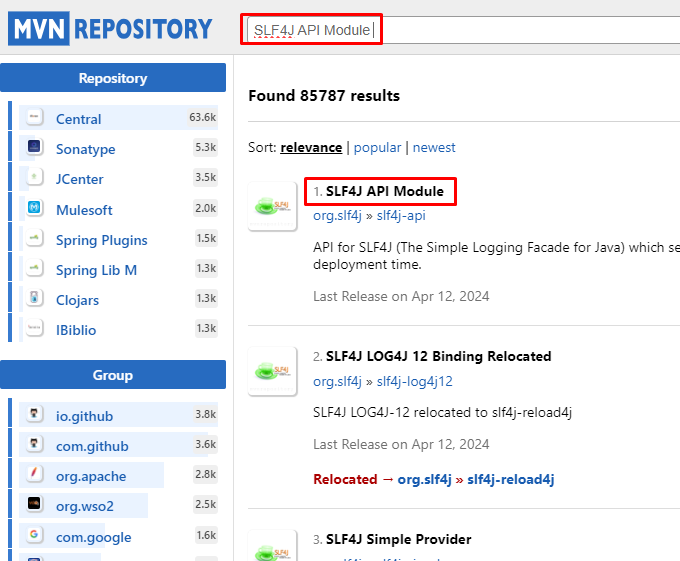
Task: Open the IBiblio repository link
Action: click(x=76, y=330)
